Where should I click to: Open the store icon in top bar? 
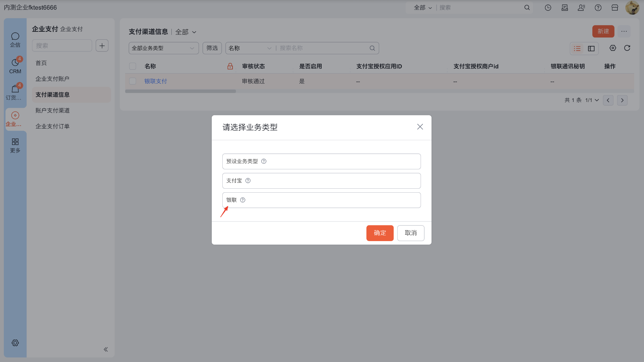pos(615,7)
